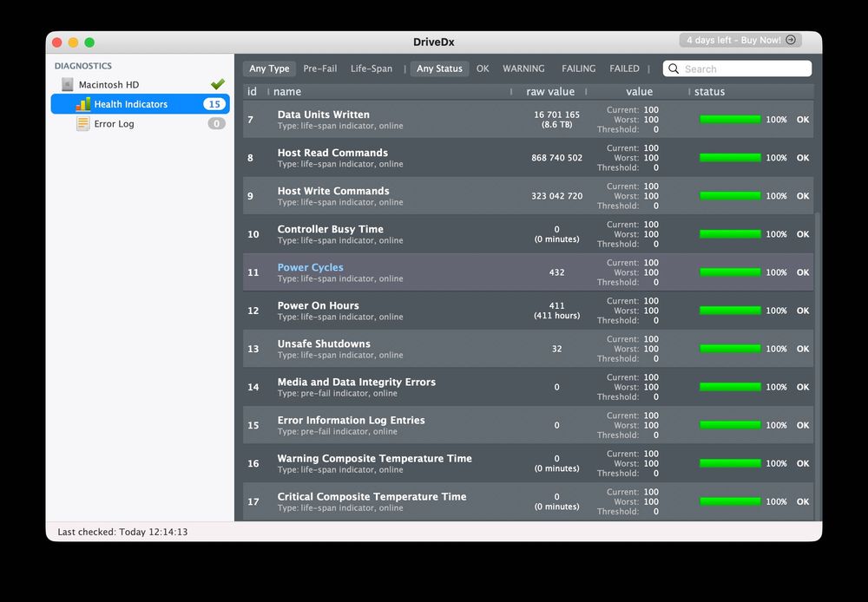This screenshot has width=868, height=602.
Task: Click raw value 868 740 502
Action: 557,158
